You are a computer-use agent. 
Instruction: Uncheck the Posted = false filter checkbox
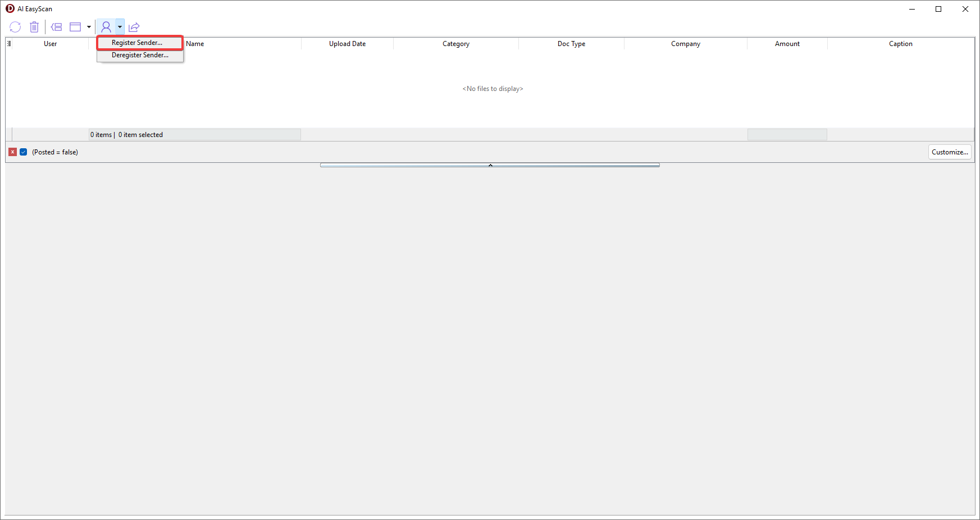coord(24,152)
